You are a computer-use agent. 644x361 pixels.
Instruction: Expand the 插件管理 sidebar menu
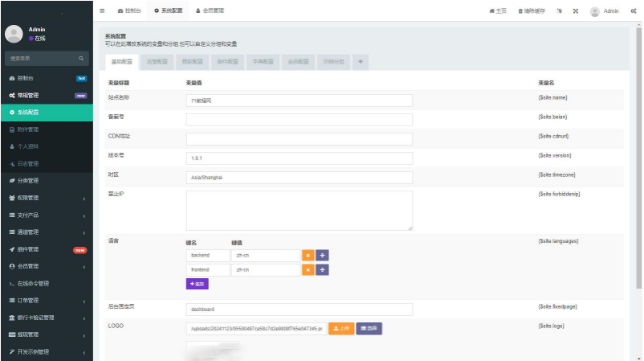47,249
